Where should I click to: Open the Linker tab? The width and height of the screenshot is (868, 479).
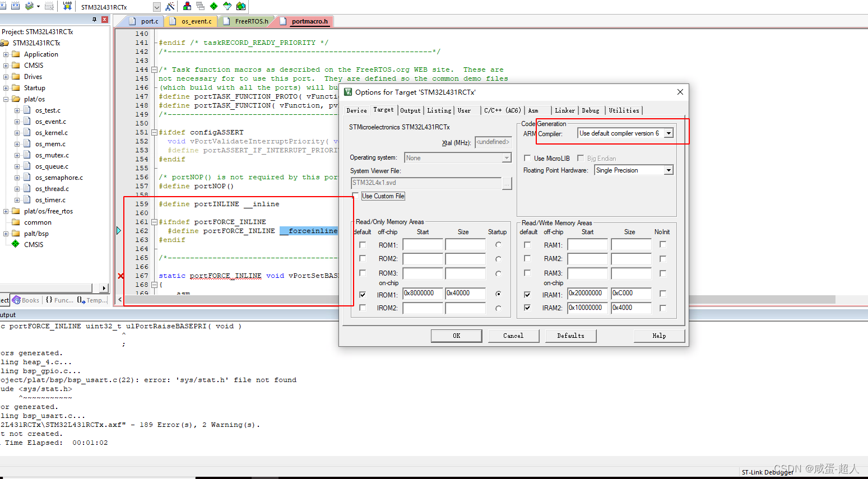coord(565,110)
